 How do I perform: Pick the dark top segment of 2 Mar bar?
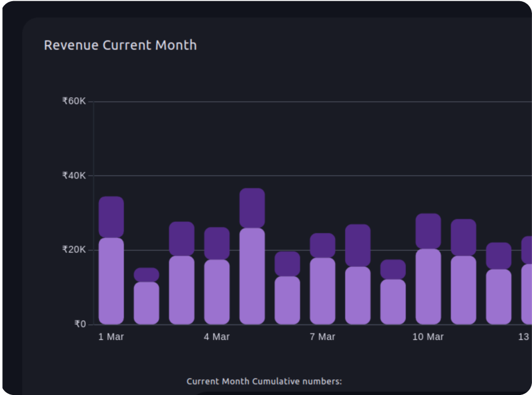coord(146,274)
